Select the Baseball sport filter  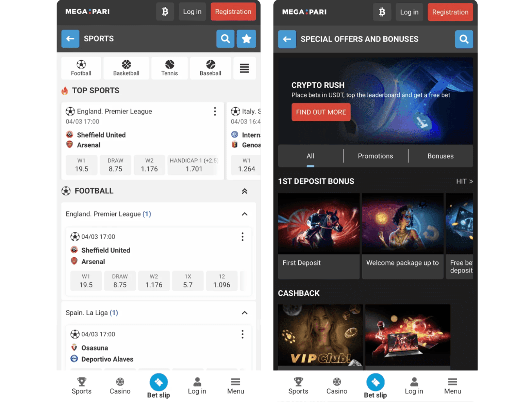point(210,68)
